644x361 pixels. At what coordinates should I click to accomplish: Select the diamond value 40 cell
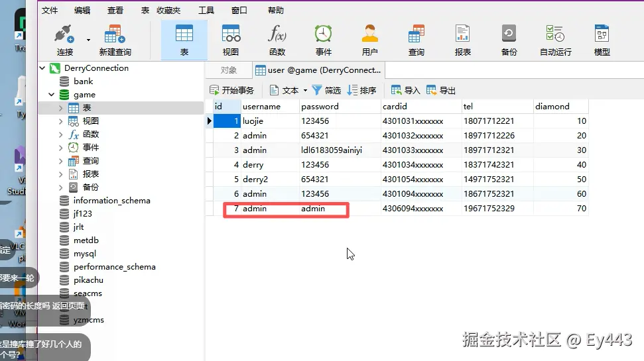(x=561, y=164)
